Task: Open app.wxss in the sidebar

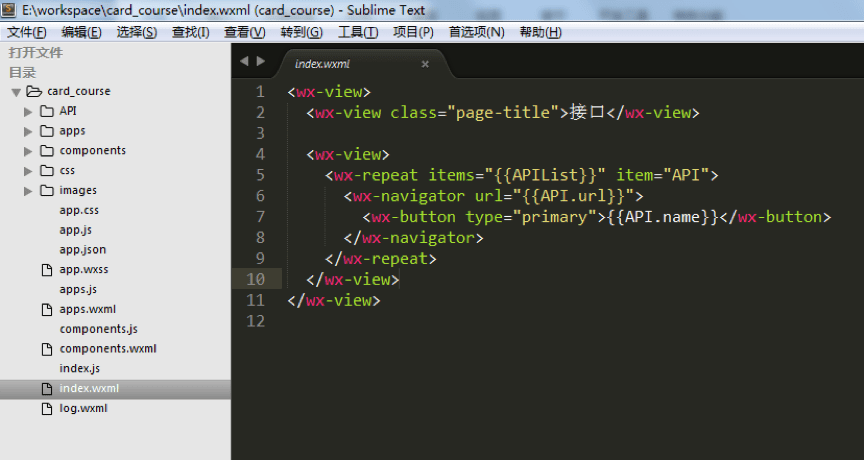Action: [x=84, y=270]
